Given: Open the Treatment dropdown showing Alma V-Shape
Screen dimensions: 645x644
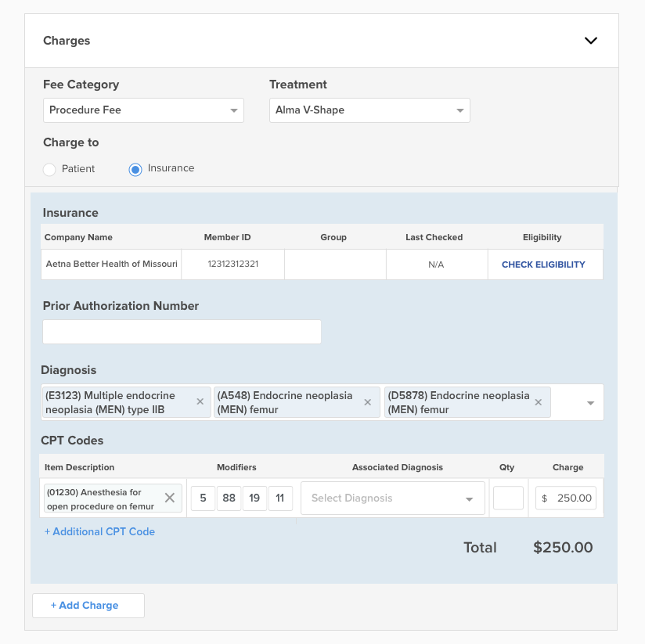Looking at the screenshot, I should click(369, 110).
